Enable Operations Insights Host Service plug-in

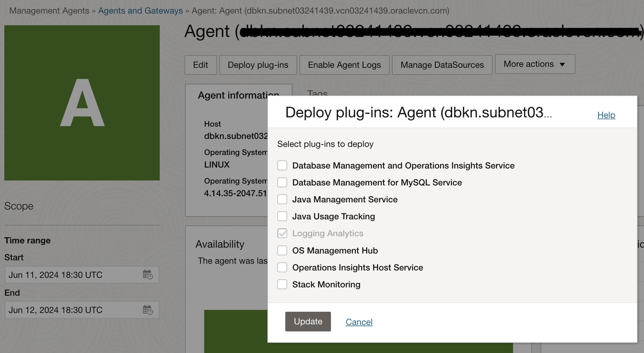[x=282, y=267]
